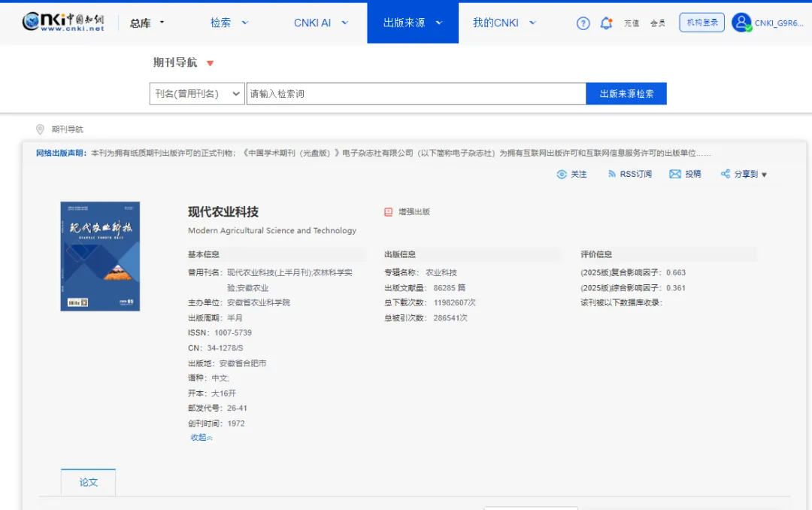
Task: Click the 期刊导航 heading
Action: pyautogui.click(x=175, y=62)
